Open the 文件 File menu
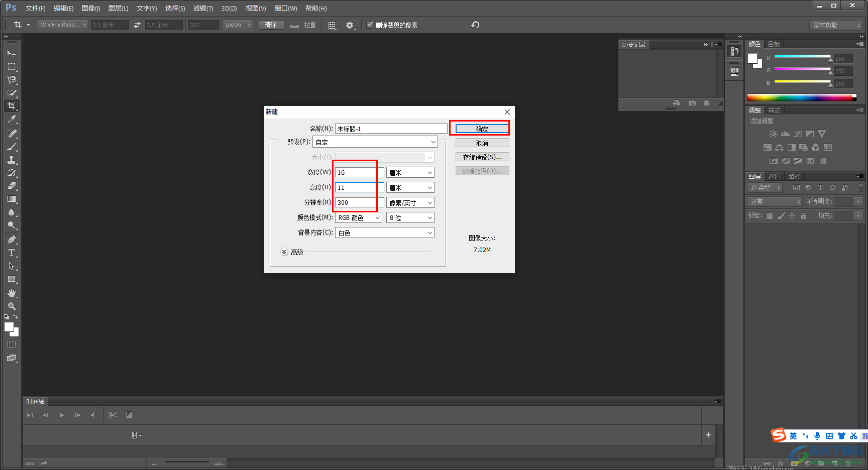The width and height of the screenshot is (868, 470). [x=35, y=8]
